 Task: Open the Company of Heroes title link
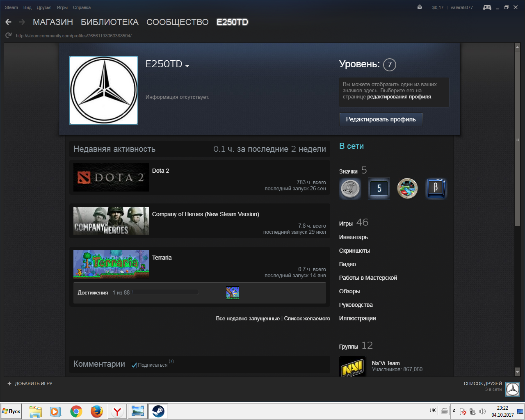pos(205,214)
